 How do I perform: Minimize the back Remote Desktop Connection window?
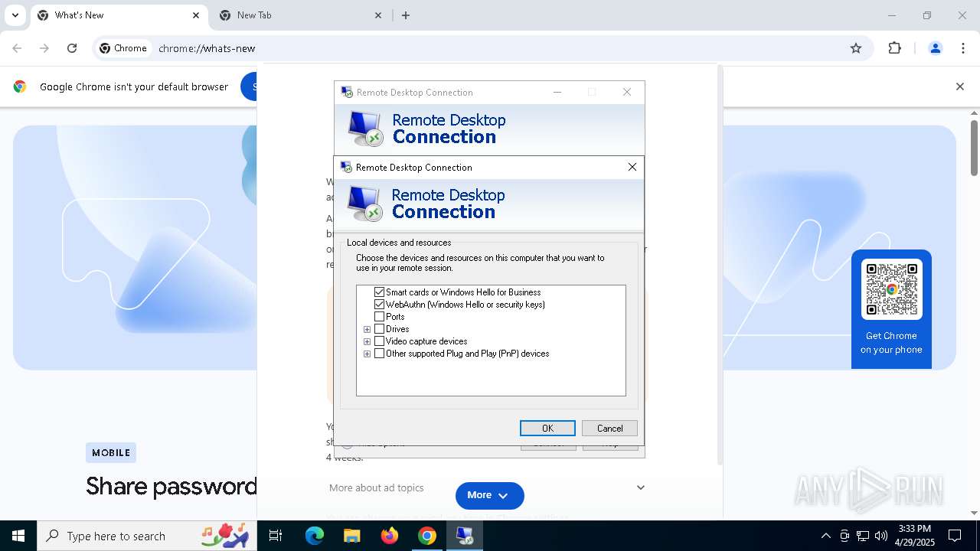(557, 92)
